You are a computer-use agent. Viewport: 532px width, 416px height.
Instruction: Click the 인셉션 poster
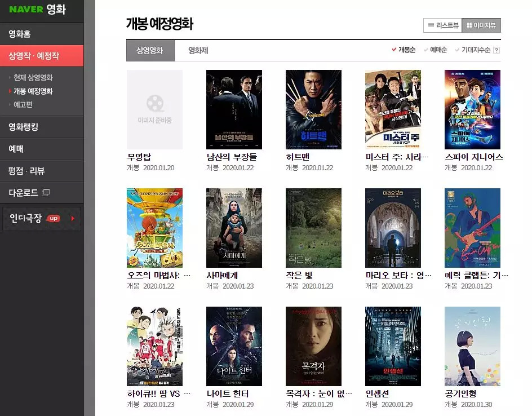click(x=393, y=347)
